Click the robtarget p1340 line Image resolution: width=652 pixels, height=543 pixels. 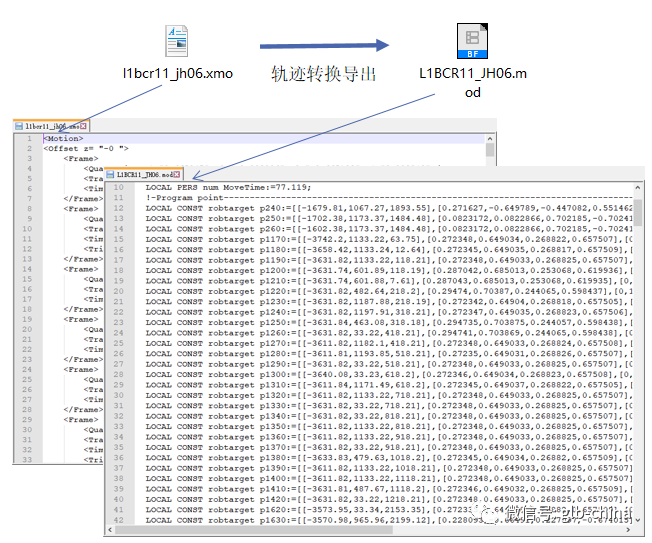point(389,416)
